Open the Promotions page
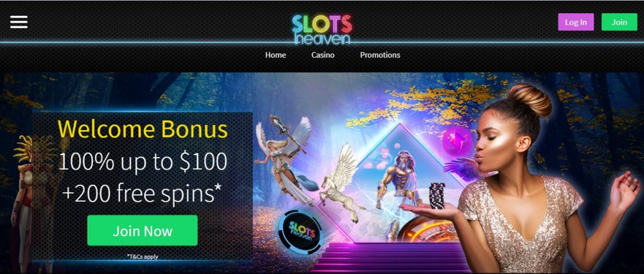Screen dimensions: 644x274 click(x=380, y=55)
